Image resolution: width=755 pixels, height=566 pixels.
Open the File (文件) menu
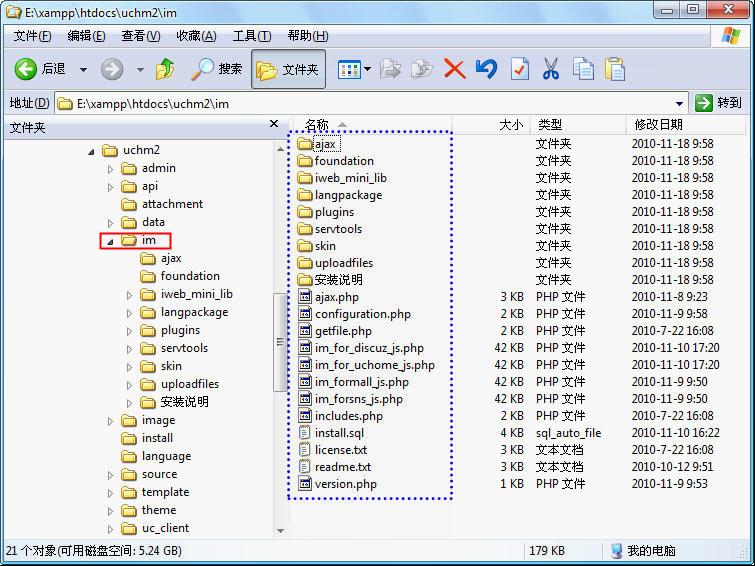pos(32,36)
